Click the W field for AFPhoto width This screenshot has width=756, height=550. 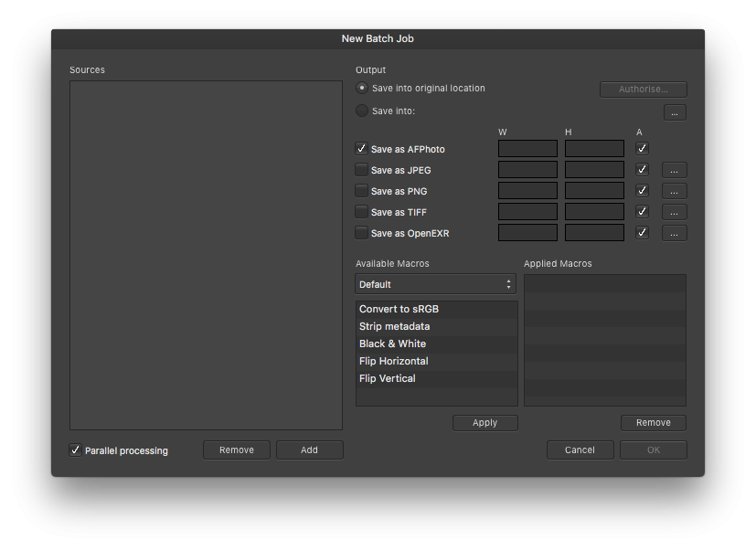tap(527, 148)
